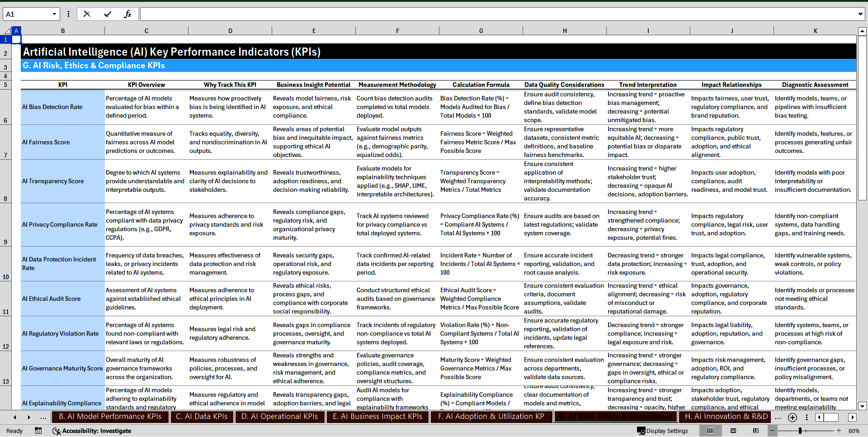Click the Insert Function (fx) icon
Image resolution: width=868 pixels, height=437 pixels.
(x=128, y=14)
